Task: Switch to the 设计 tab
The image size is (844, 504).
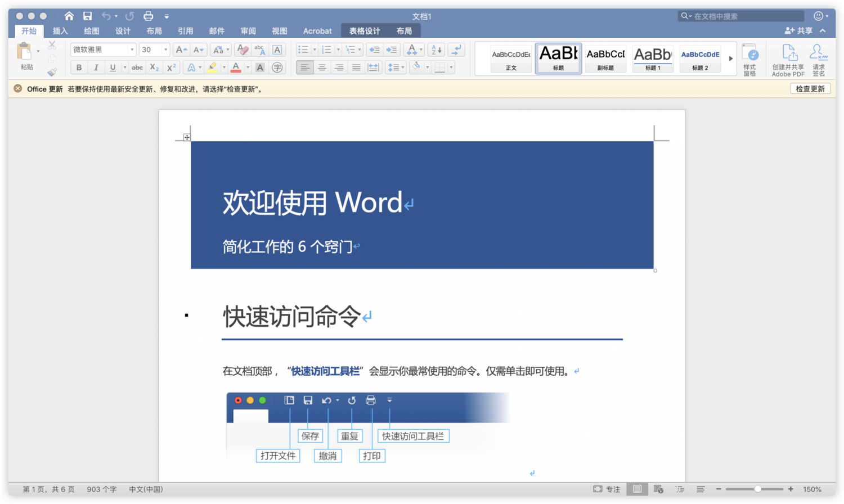Action: [x=123, y=31]
